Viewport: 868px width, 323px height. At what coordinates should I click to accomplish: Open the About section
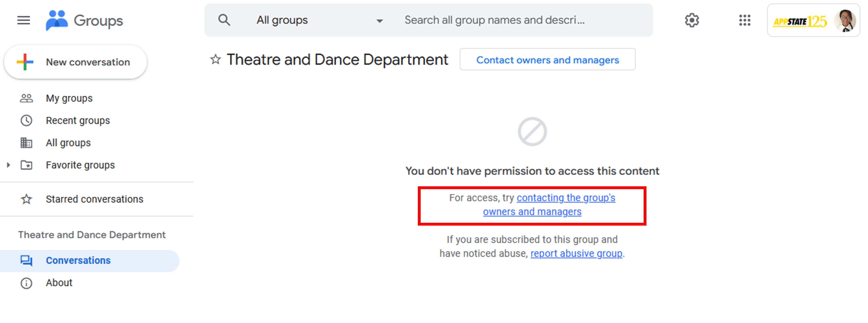[59, 282]
